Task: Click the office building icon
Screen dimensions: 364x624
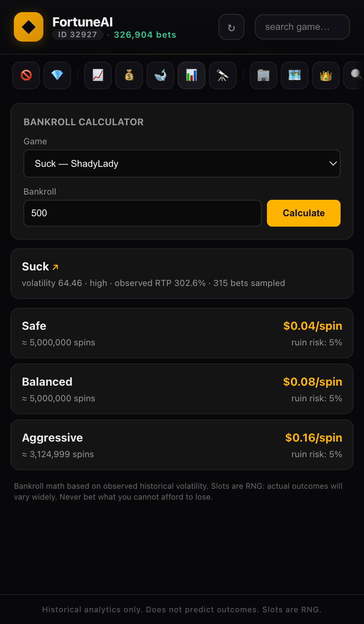Action: click(263, 75)
